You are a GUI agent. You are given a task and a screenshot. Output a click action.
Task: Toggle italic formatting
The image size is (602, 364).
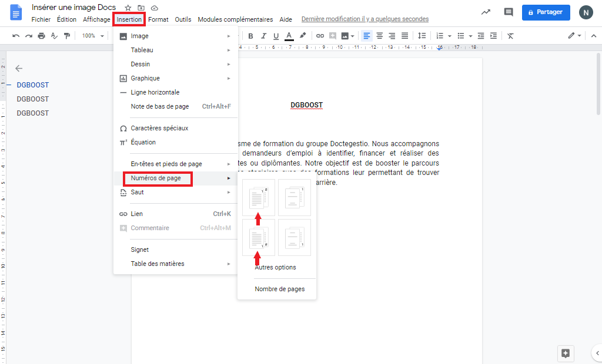pyautogui.click(x=263, y=36)
